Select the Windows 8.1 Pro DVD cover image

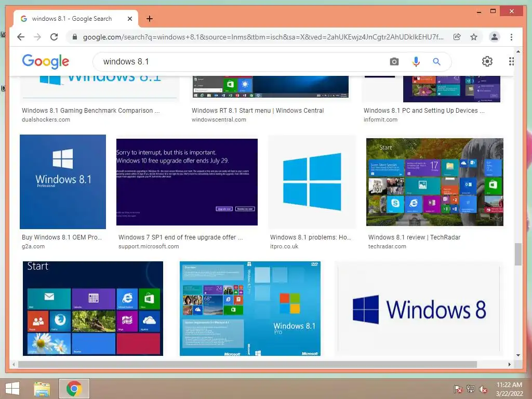[250, 309]
